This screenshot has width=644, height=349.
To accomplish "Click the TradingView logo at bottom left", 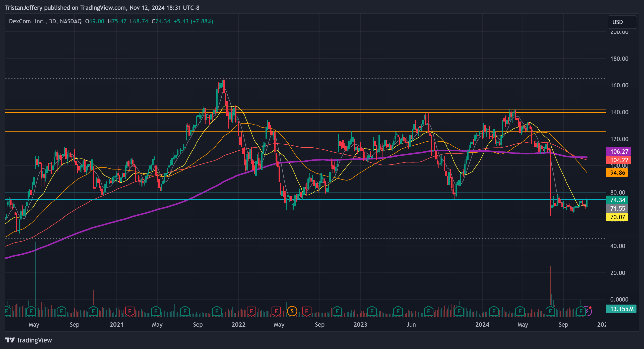I will 28,340.
